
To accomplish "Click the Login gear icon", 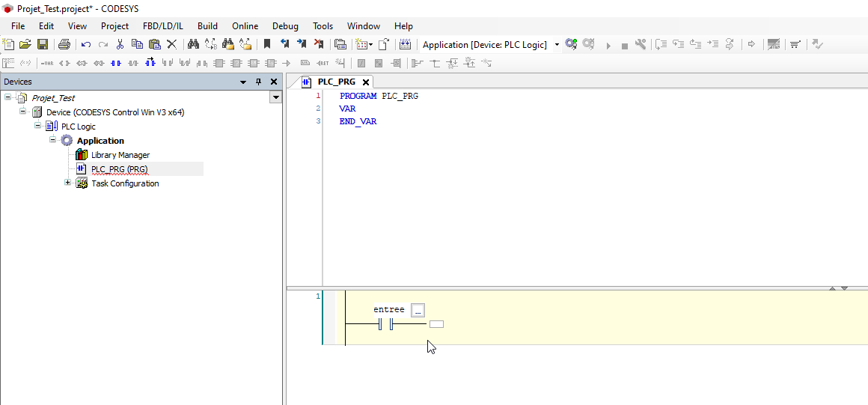I will (x=571, y=45).
